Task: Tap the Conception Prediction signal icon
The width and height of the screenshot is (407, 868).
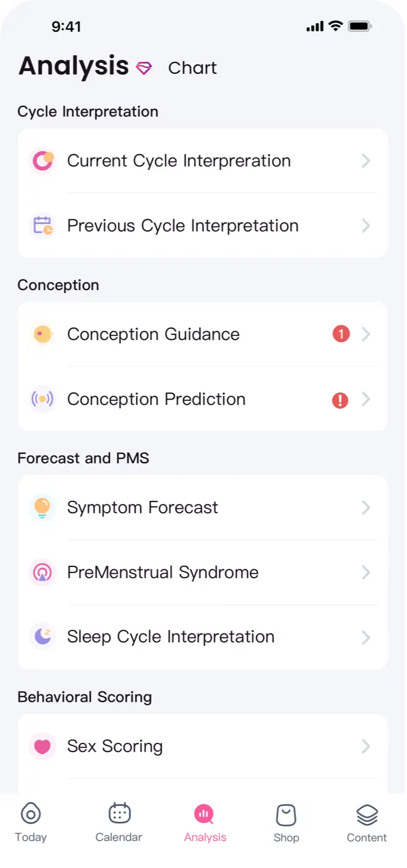Action: pyautogui.click(x=42, y=399)
